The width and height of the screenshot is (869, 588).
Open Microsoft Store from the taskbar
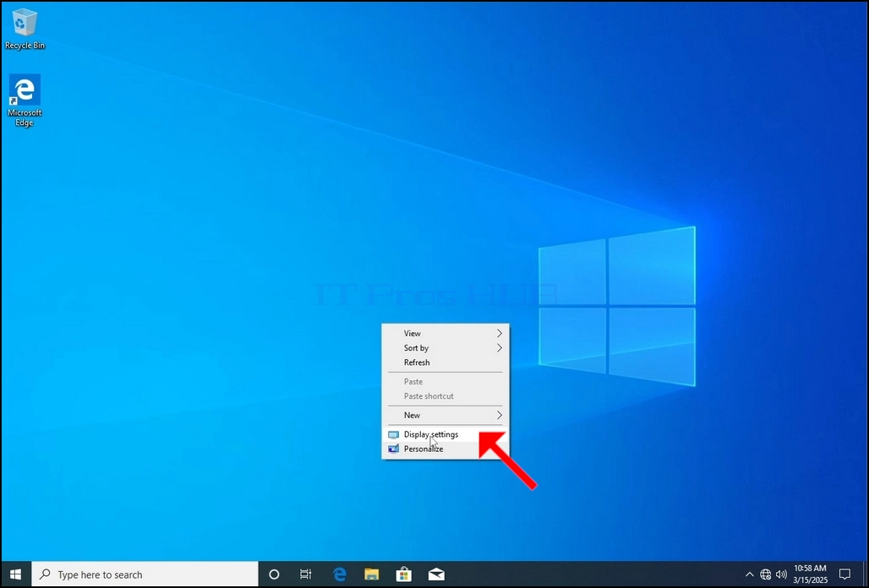(x=403, y=574)
